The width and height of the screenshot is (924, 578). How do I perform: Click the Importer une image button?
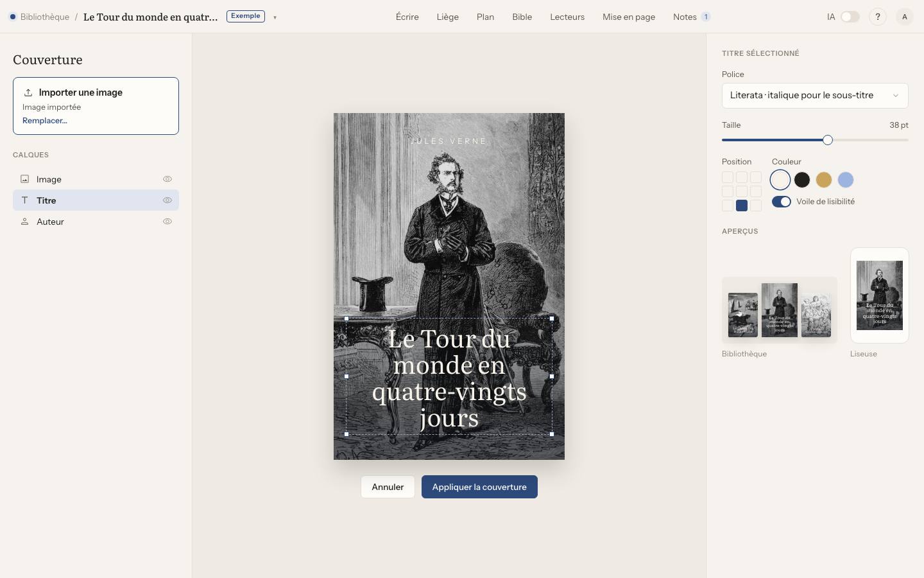click(x=96, y=106)
